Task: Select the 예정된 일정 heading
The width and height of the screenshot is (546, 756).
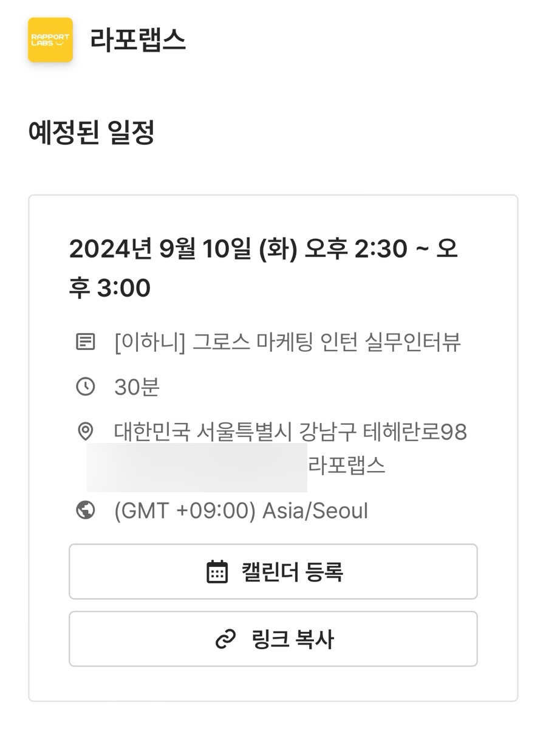Action: (91, 132)
